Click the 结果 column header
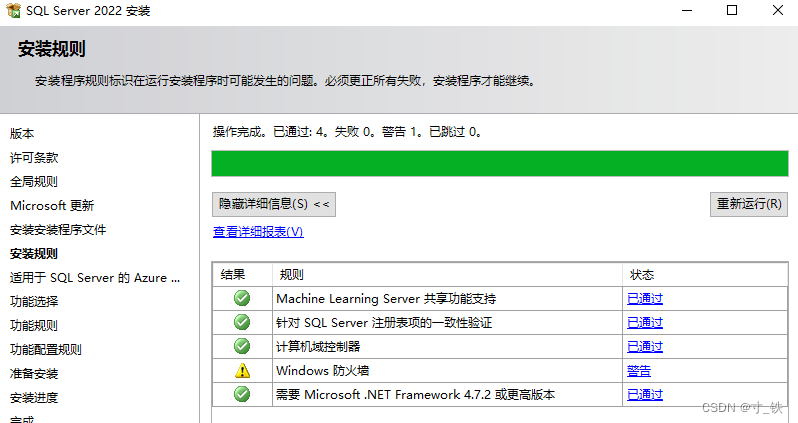Screen dimensions: 798x423 point(243,275)
